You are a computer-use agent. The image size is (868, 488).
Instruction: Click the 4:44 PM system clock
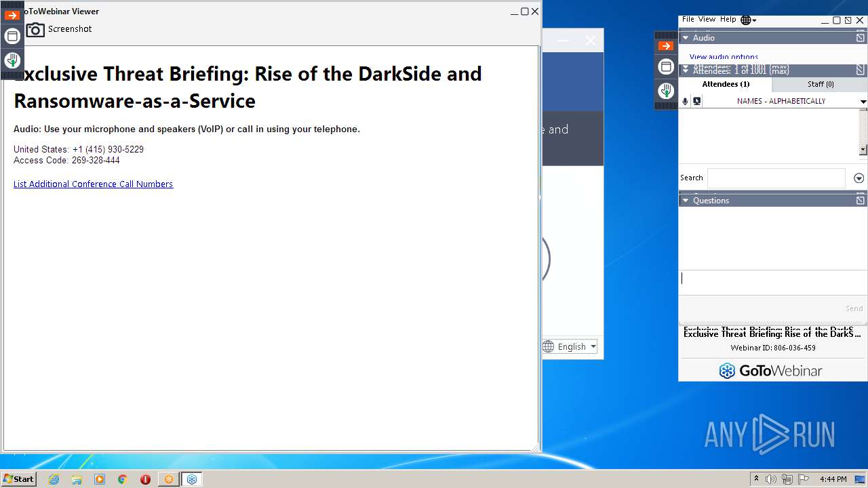tap(833, 479)
